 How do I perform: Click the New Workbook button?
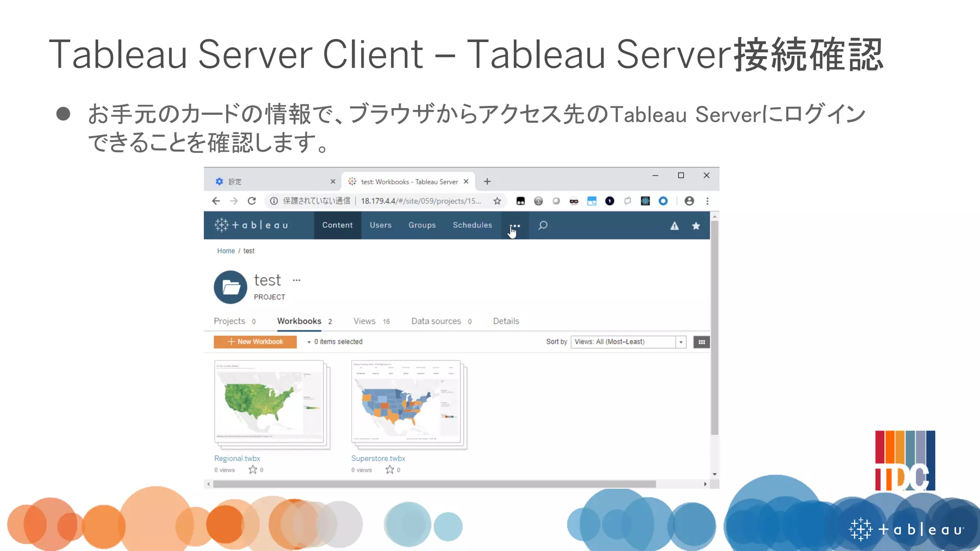click(255, 342)
